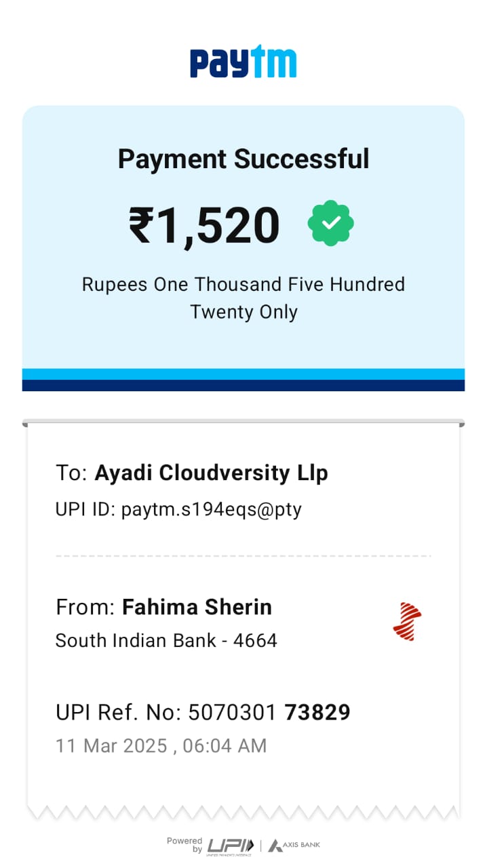Click the Axis Bank logo in footer
The image size is (487, 868).
click(x=294, y=846)
